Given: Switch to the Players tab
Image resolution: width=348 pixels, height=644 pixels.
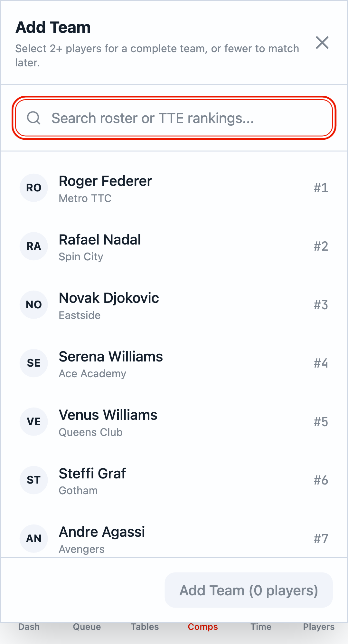Looking at the screenshot, I should click(x=318, y=627).
